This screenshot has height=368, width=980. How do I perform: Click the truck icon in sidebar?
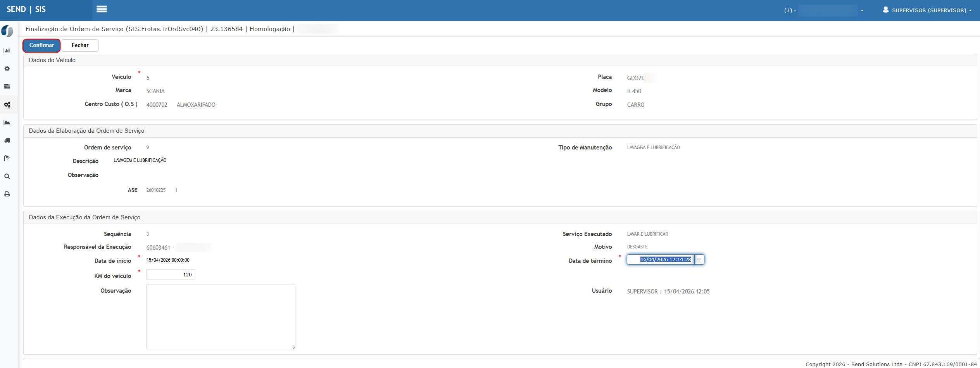[x=7, y=141]
